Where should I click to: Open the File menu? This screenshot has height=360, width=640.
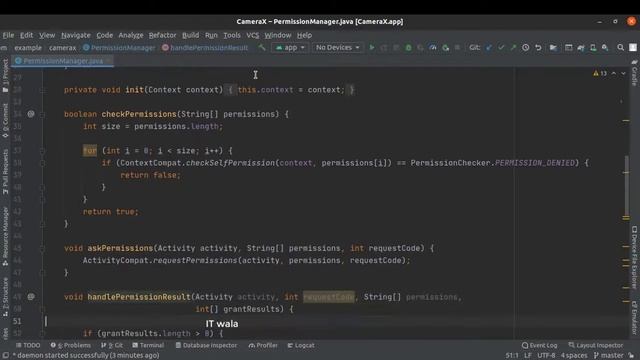coord(8,35)
